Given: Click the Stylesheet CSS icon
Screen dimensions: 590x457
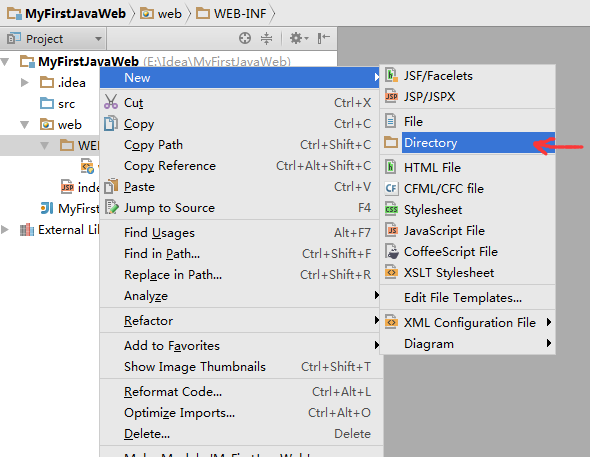Looking at the screenshot, I should (391, 209).
